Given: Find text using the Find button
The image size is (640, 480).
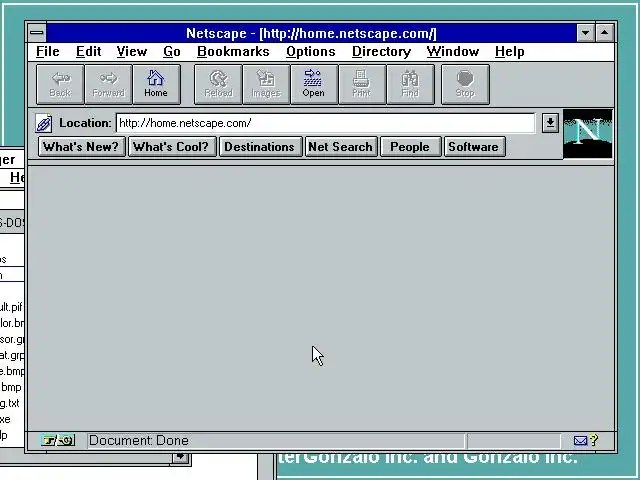Looking at the screenshot, I should [x=410, y=84].
